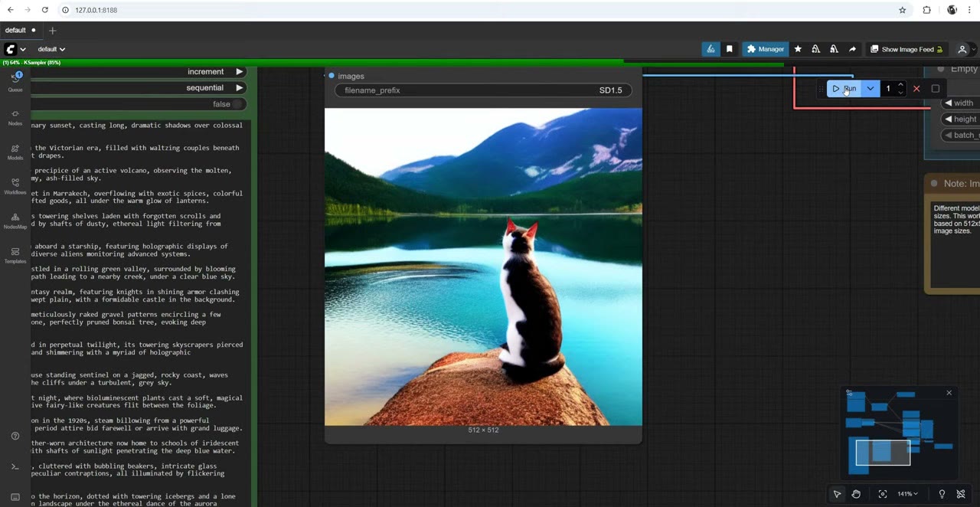Open the Manager button

[765, 49]
